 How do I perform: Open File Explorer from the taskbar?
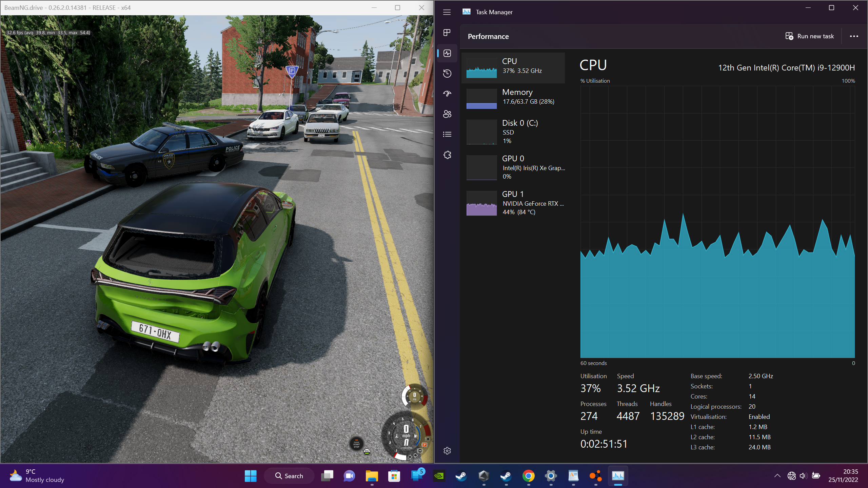point(372,476)
